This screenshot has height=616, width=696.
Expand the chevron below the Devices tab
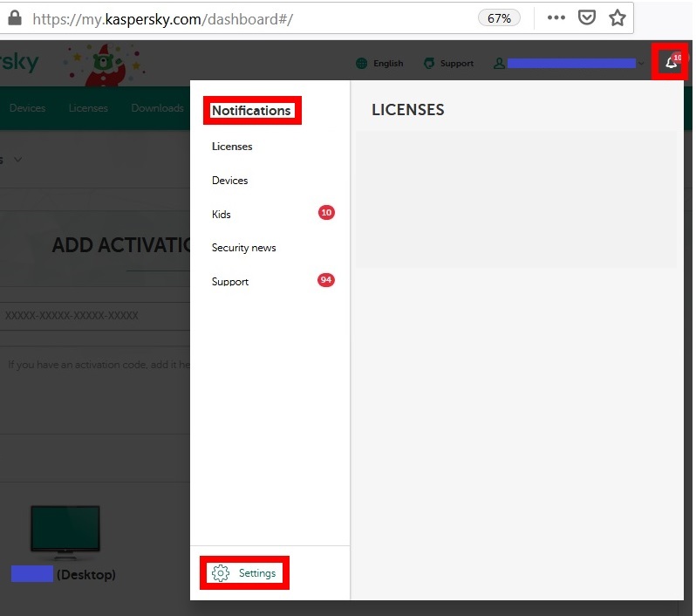click(x=17, y=160)
